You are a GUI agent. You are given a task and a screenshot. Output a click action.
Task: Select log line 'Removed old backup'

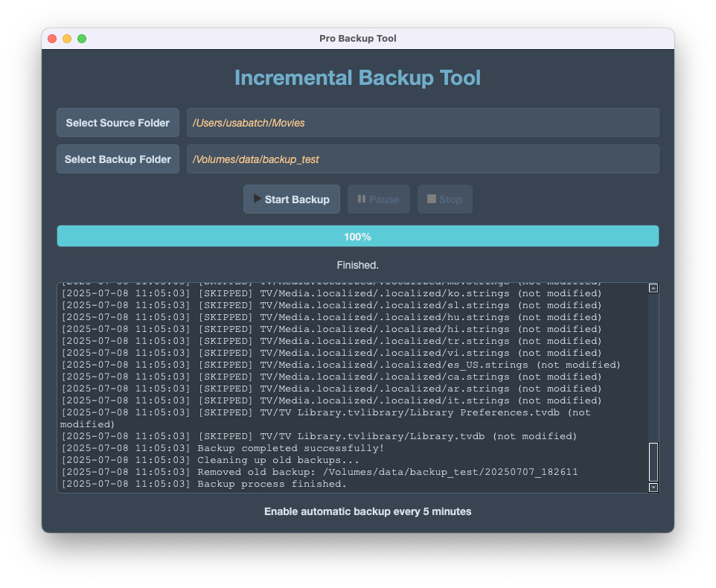tap(319, 472)
